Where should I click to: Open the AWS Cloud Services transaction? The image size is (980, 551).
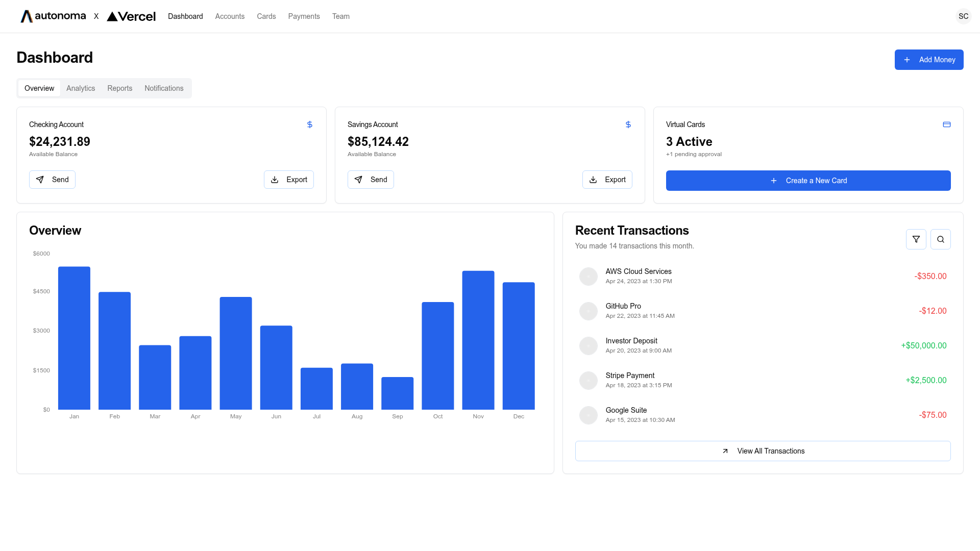pos(763,277)
